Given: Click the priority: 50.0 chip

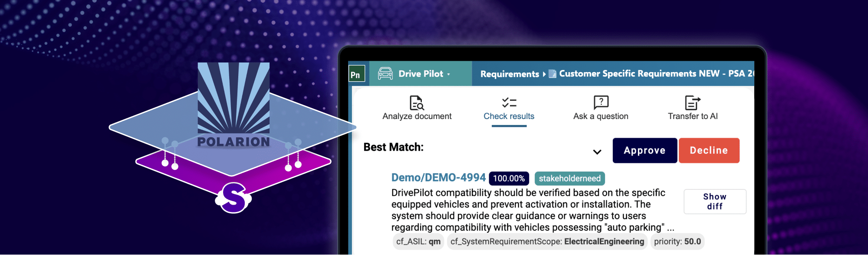Looking at the screenshot, I should coord(677,242).
